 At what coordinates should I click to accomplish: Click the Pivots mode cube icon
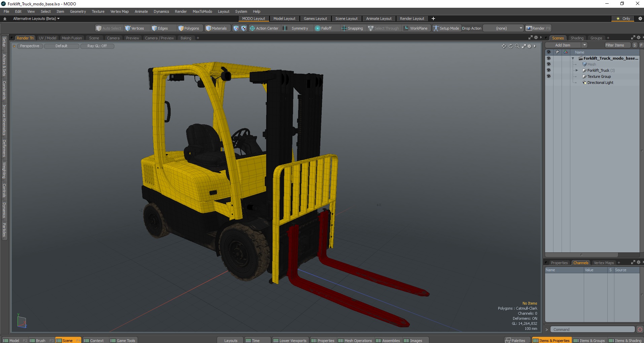click(x=244, y=28)
